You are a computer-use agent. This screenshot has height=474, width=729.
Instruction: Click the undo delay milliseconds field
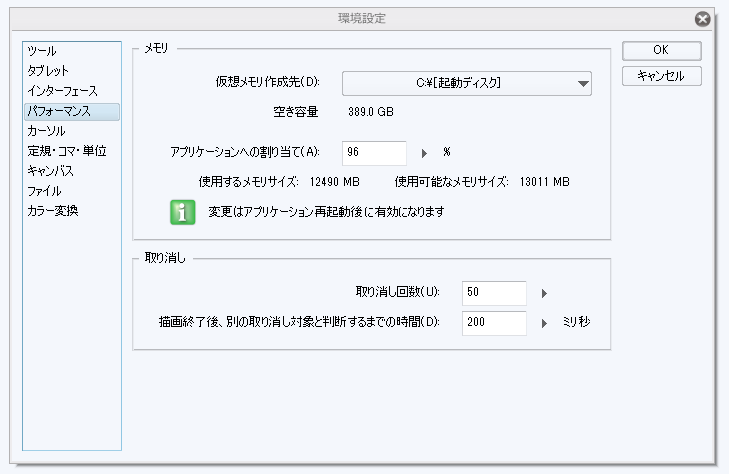(x=494, y=323)
